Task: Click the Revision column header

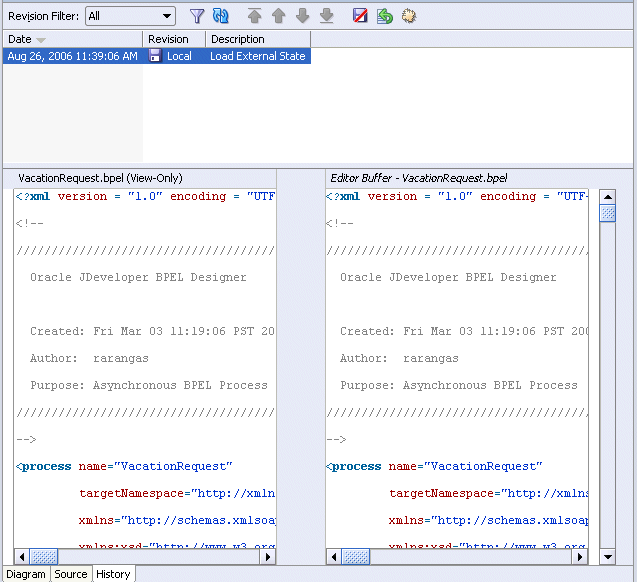Action: click(x=174, y=39)
